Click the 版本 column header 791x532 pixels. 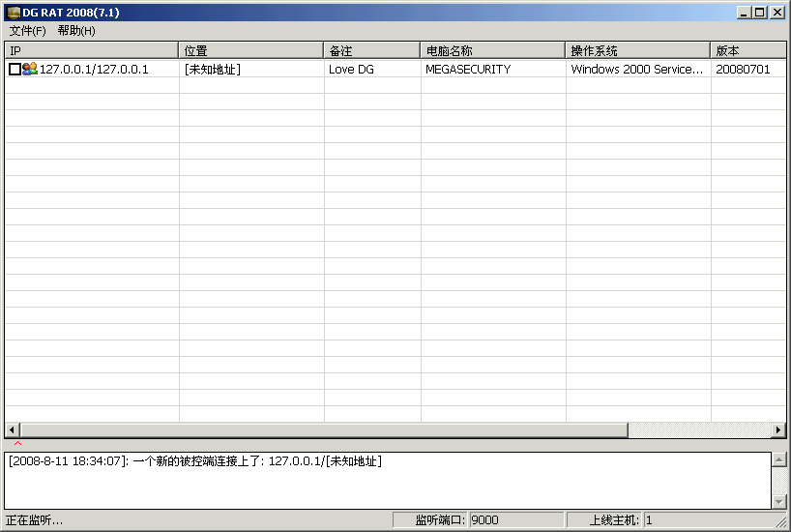coord(747,50)
